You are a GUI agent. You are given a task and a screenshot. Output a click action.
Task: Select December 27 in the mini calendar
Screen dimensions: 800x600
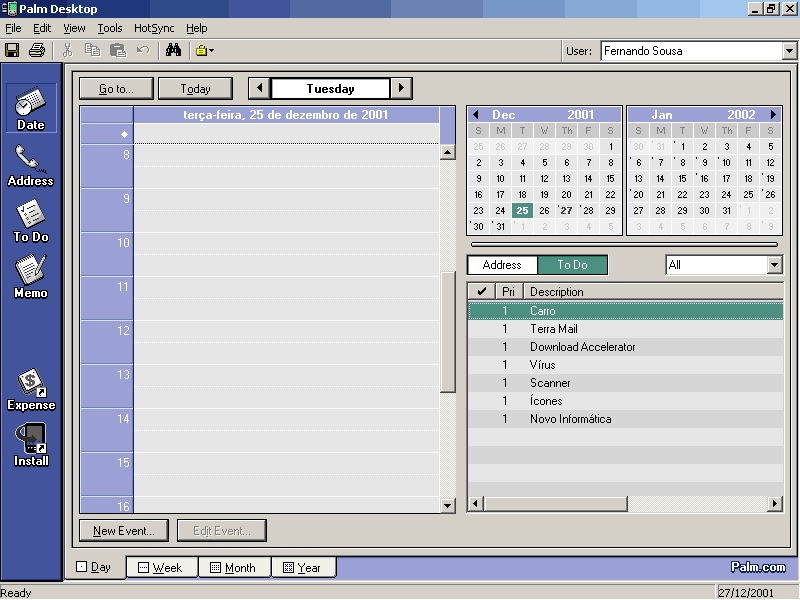(566, 211)
